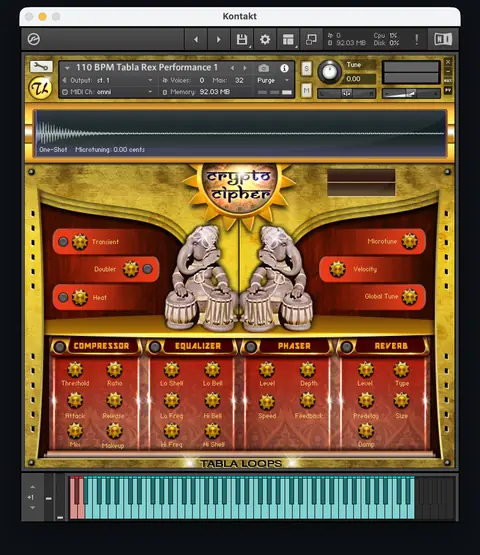Expand the instrument name dropdown arrow

point(67,68)
